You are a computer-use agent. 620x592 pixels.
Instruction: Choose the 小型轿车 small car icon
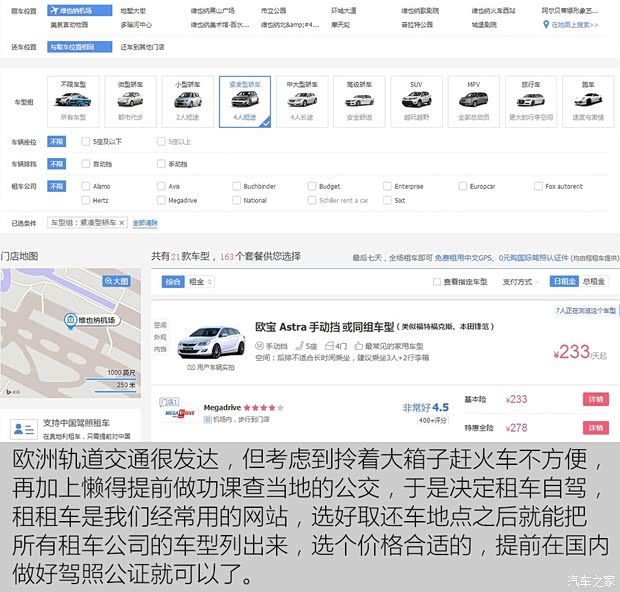click(187, 99)
